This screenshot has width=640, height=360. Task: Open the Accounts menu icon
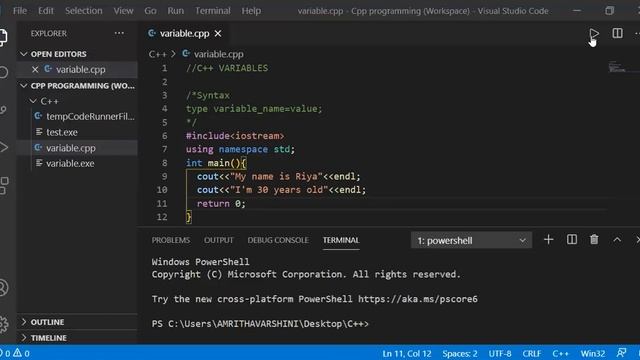coord(3,288)
